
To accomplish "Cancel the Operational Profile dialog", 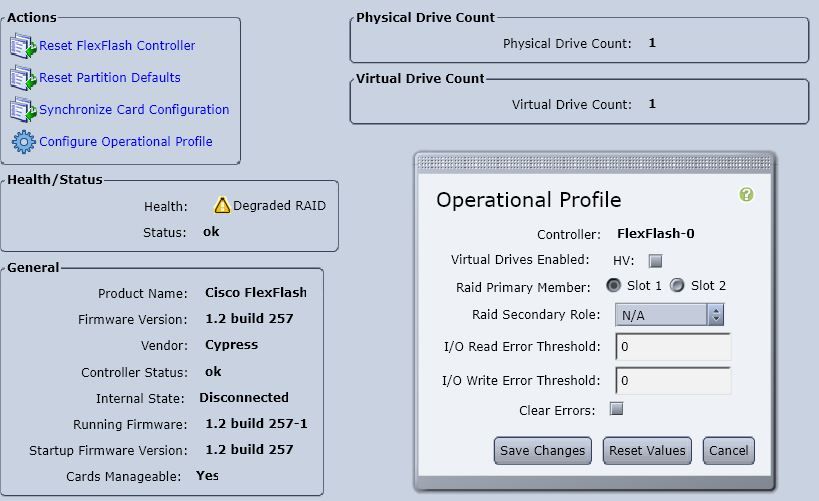I will (729, 450).
